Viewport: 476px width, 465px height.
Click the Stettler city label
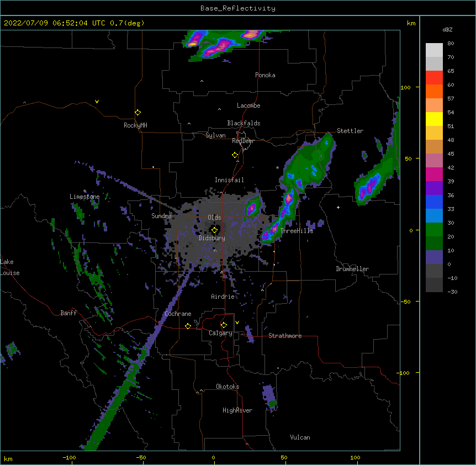point(350,131)
